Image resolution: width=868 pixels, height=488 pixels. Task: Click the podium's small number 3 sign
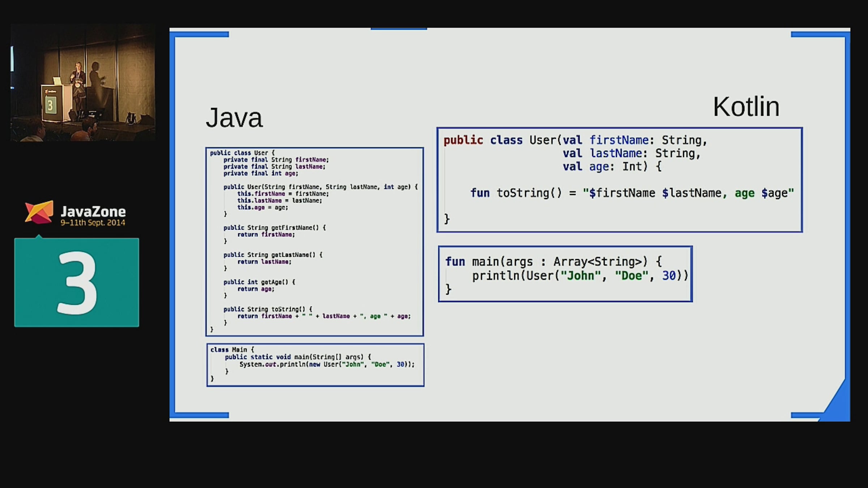tap(50, 105)
